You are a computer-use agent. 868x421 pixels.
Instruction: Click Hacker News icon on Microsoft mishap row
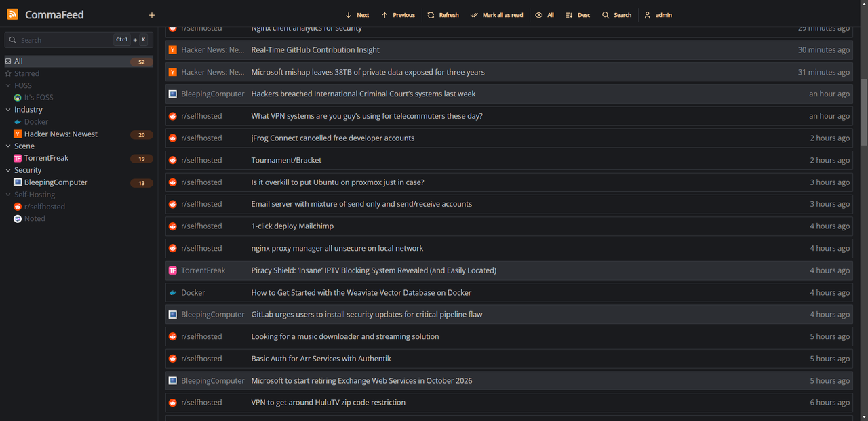(173, 72)
